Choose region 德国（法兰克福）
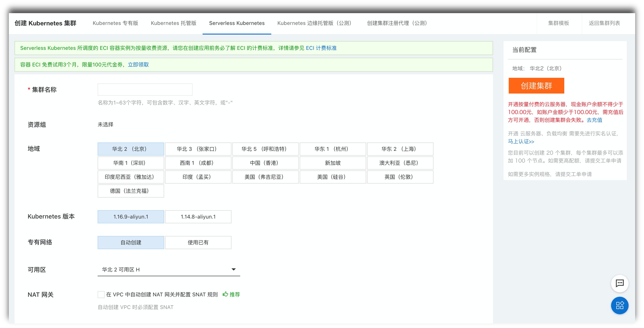This screenshot has width=644, height=328. pos(131,191)
